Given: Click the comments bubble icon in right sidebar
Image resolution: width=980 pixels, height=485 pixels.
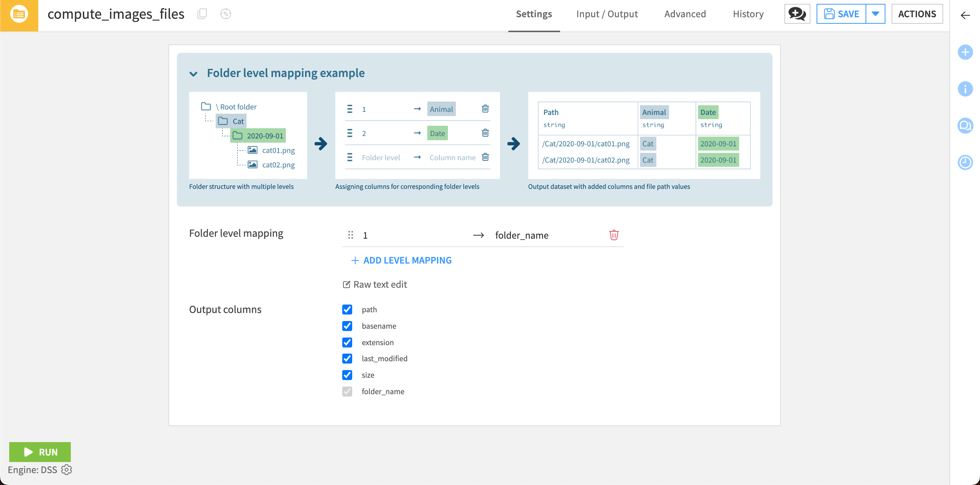Looking at the screenshot, I should (966, 125).
